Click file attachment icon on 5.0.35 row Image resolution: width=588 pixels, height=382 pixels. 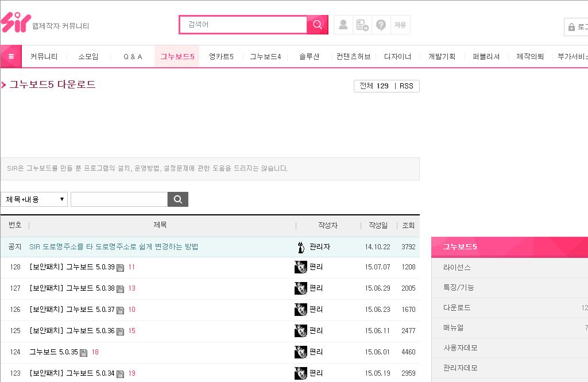click(x=84, y=352)
